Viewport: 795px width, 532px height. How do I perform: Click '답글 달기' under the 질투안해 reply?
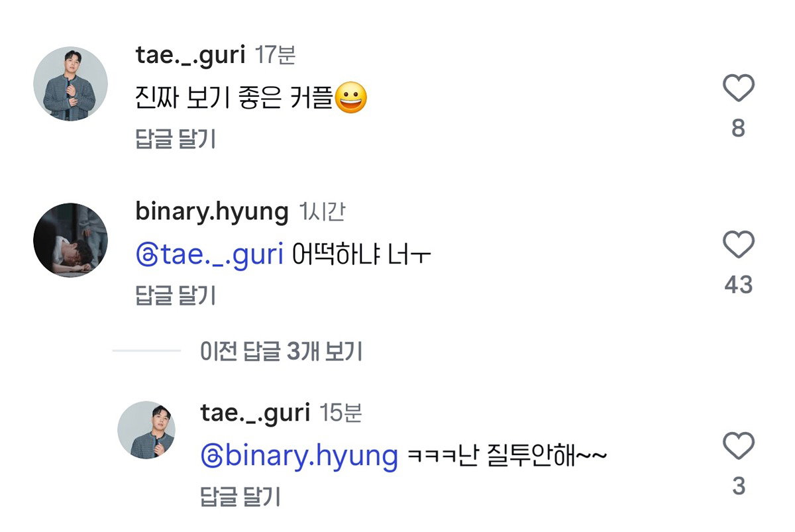[x=240, y=496]
